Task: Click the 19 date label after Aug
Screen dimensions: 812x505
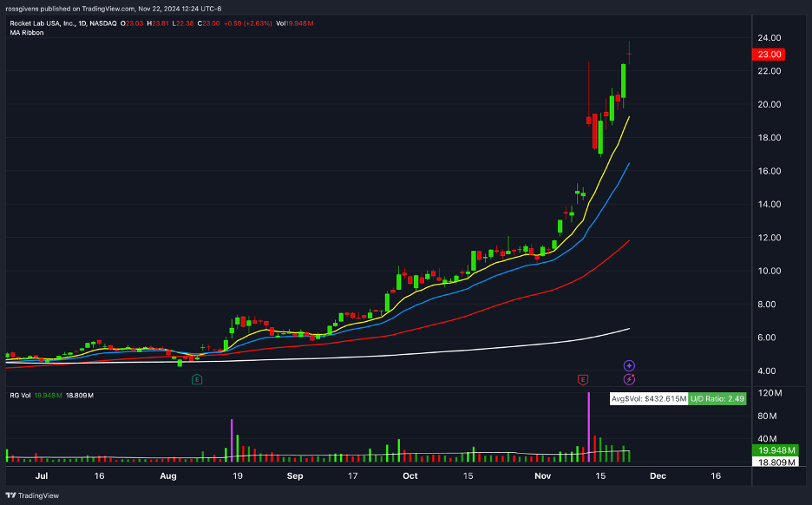Action: point(237,476)
